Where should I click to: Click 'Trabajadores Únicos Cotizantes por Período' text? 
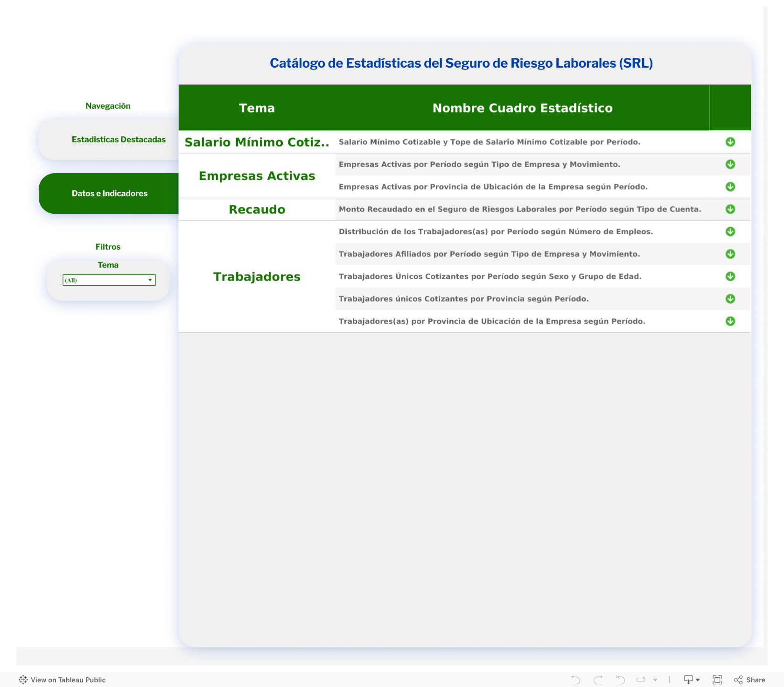[490, 276]
